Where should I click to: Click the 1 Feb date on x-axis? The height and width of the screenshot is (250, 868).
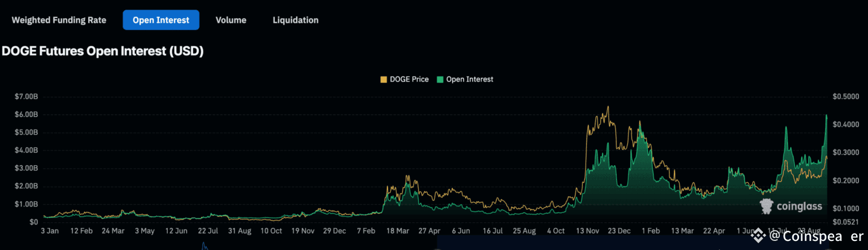click(652, 231)
